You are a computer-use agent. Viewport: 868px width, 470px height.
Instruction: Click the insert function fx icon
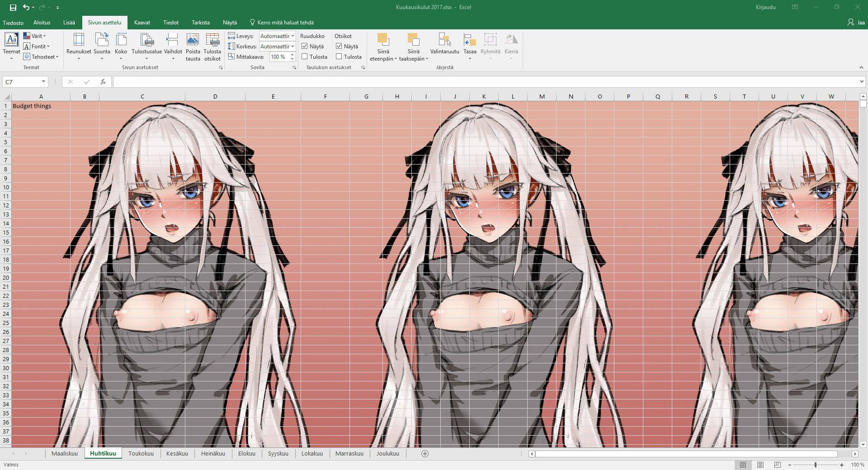103,82
